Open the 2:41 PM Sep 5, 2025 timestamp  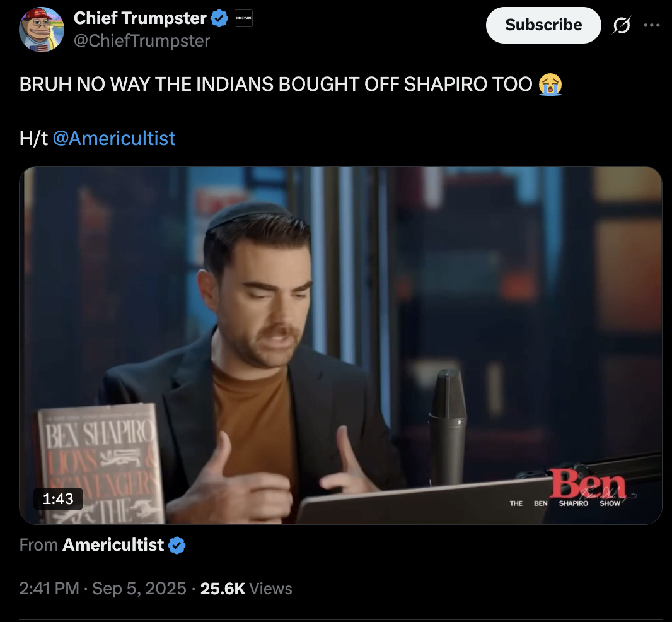[x=103, y=589]
